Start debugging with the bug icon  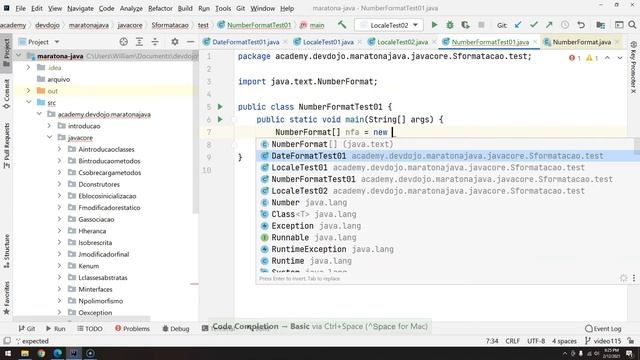click(450, 25)
